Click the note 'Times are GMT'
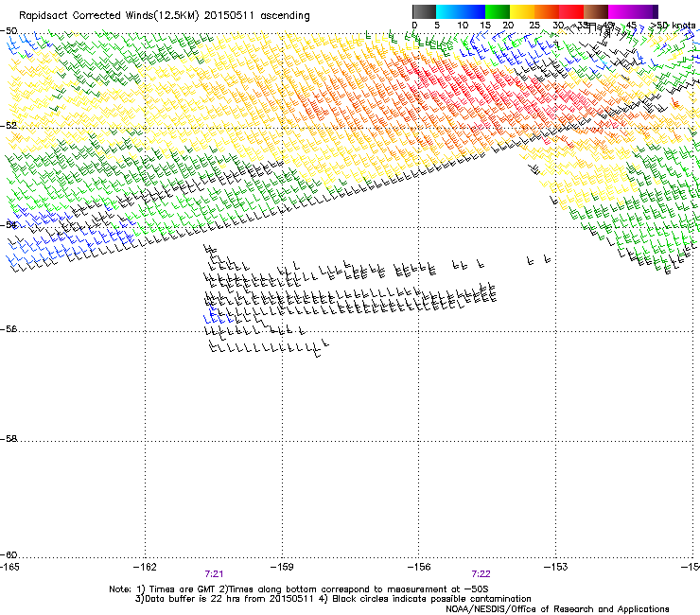The image size is (700, 615). click(x=182, y=589)
